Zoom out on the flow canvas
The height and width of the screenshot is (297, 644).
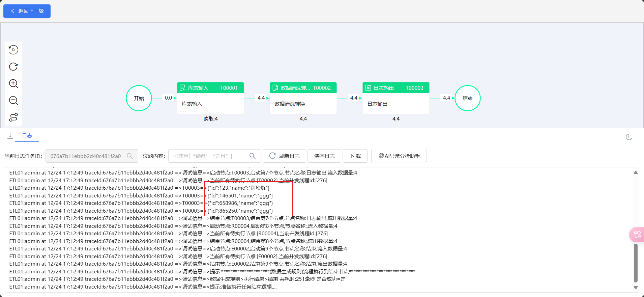tap(13, 101)
